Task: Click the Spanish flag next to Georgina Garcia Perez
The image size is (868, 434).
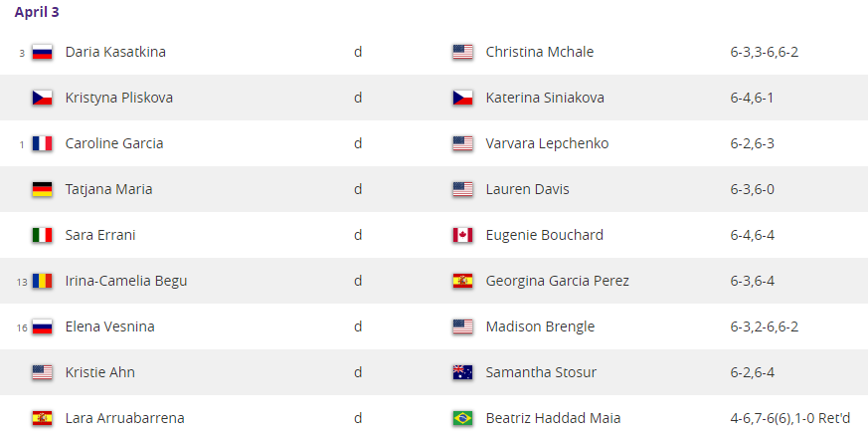Action: click(x=462, y=281)
